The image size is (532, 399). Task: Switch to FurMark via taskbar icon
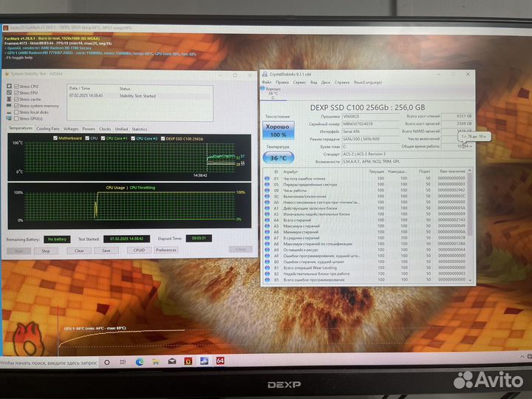coord(188,361)
